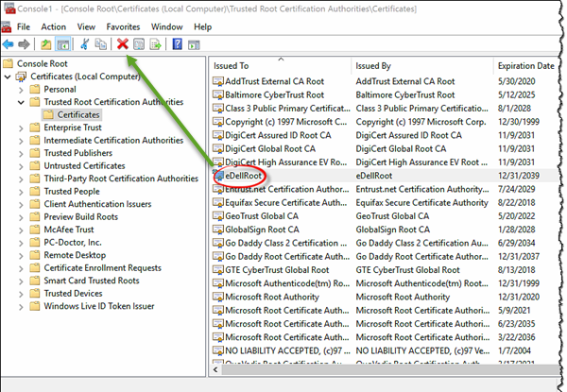Click the Console1 application title bar icon
The height and width of the screenshot is (392, 567).
[x=9, y=8]
